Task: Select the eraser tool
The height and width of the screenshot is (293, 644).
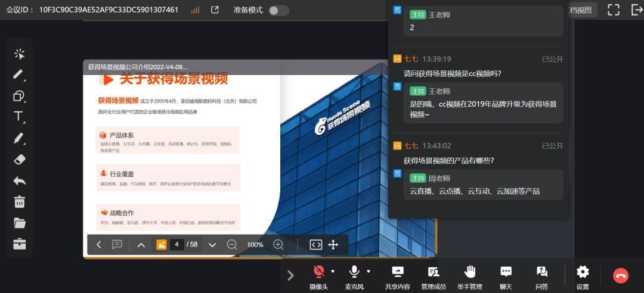Action: point(19,160)
